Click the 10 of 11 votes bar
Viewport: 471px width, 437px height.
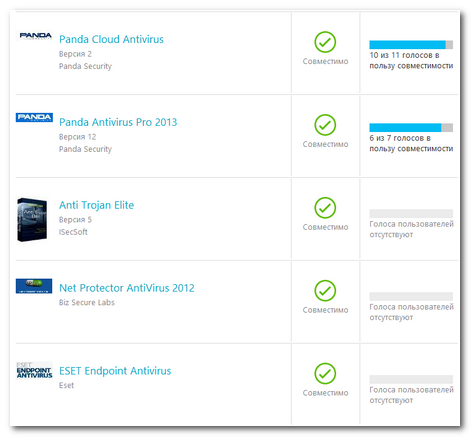(411, 45)
